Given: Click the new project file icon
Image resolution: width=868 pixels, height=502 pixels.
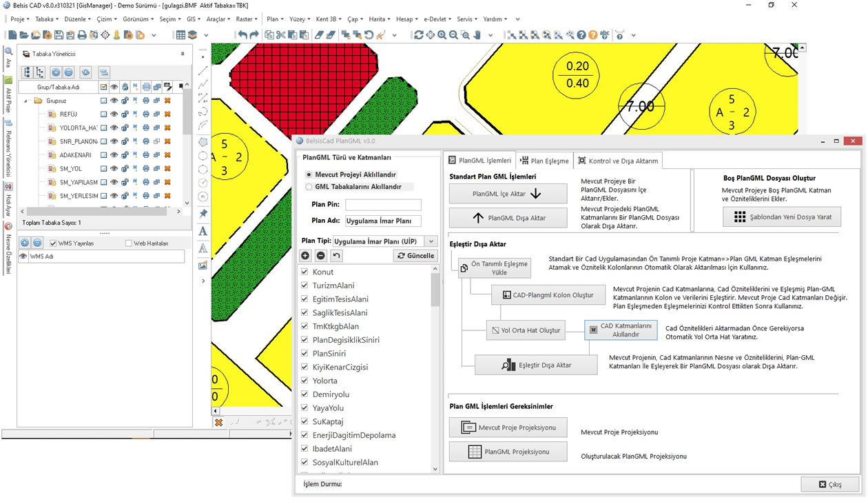Looking at the screenshot, I should click(x=12, y=34).
